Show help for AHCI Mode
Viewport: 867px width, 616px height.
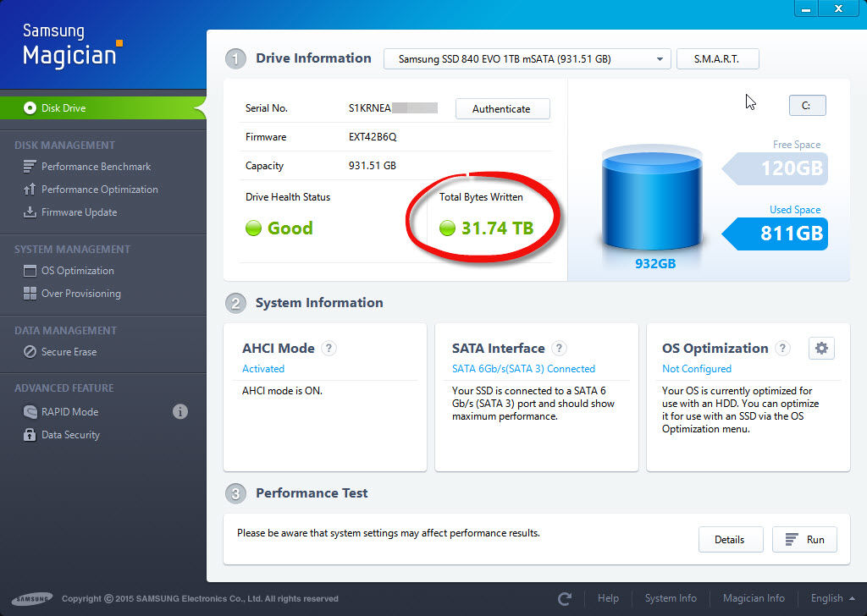coord(329,348)
